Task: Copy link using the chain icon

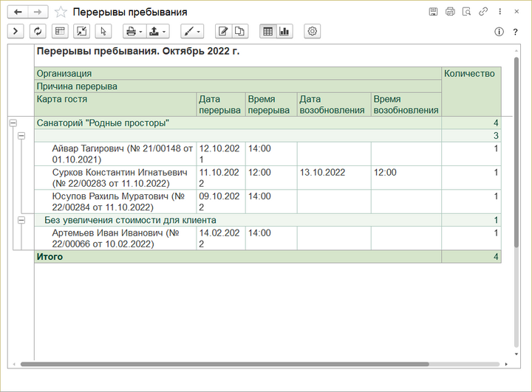Action: coord(483,12)
